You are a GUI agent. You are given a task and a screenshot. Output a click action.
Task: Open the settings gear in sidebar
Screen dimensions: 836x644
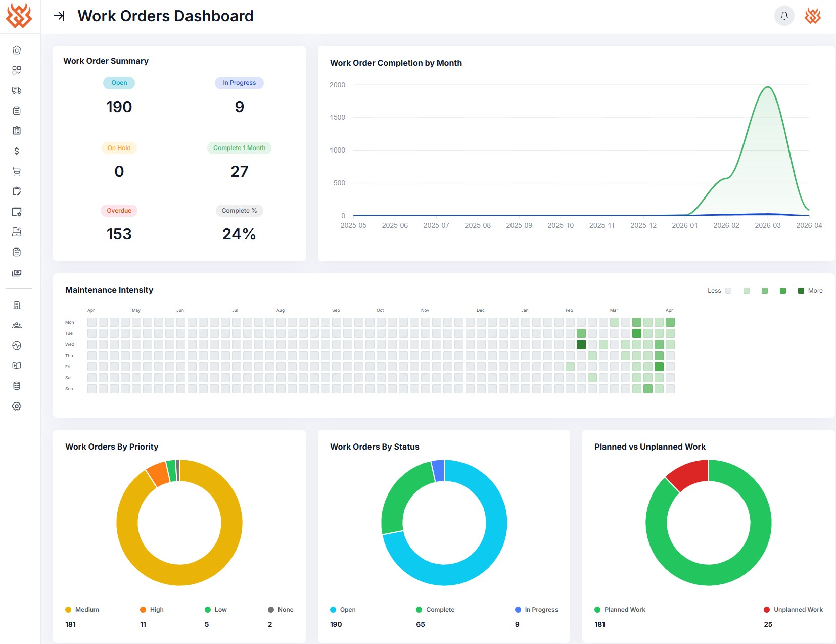click(x=17, y=406)
